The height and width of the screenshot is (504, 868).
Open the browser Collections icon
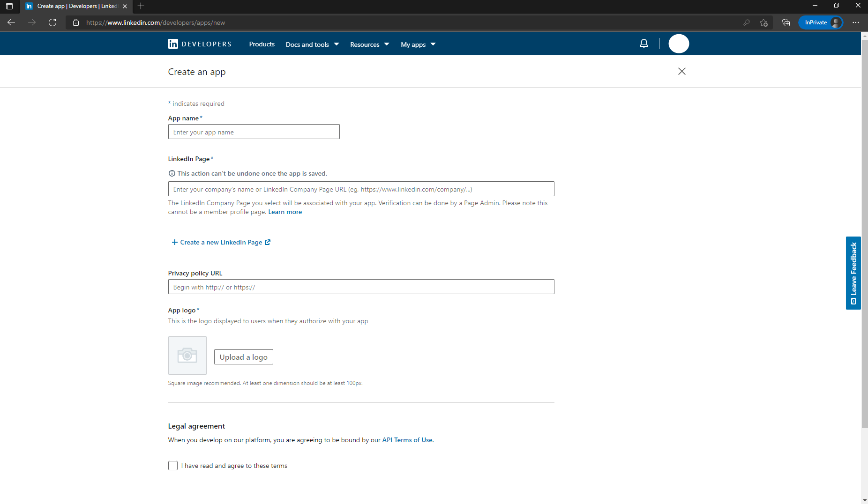coord(786,22)
